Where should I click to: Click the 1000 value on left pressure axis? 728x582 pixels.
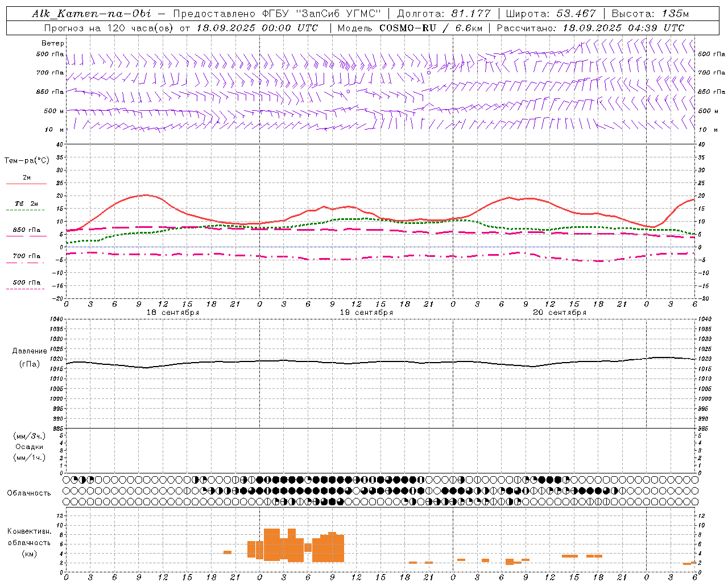56,398
